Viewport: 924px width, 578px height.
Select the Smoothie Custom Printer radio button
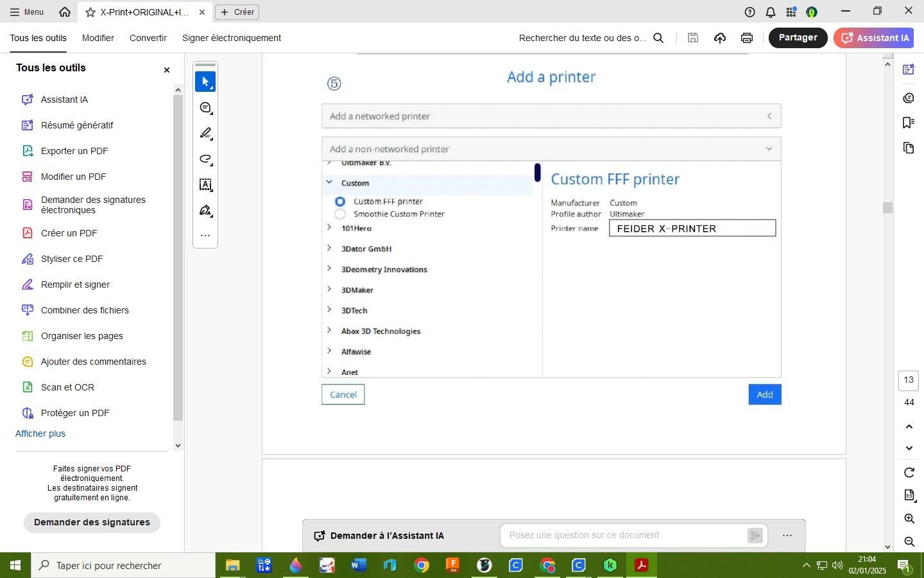point(340,215)
